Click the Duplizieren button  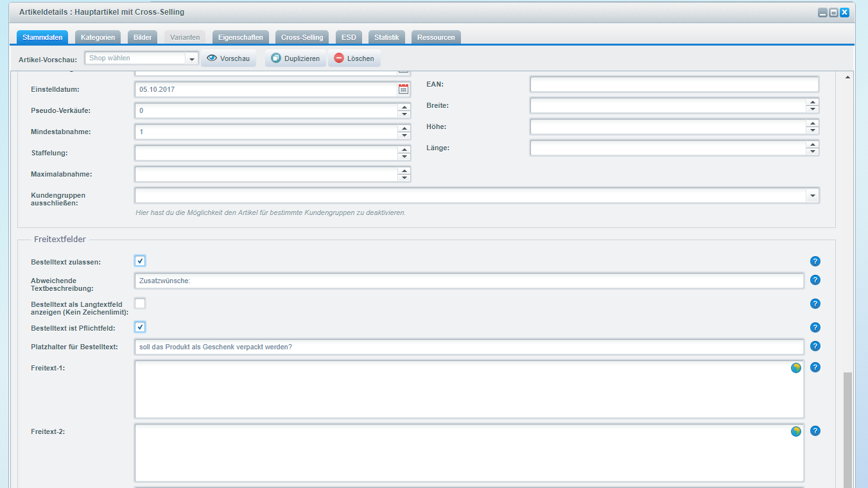[x=295, y=58]
